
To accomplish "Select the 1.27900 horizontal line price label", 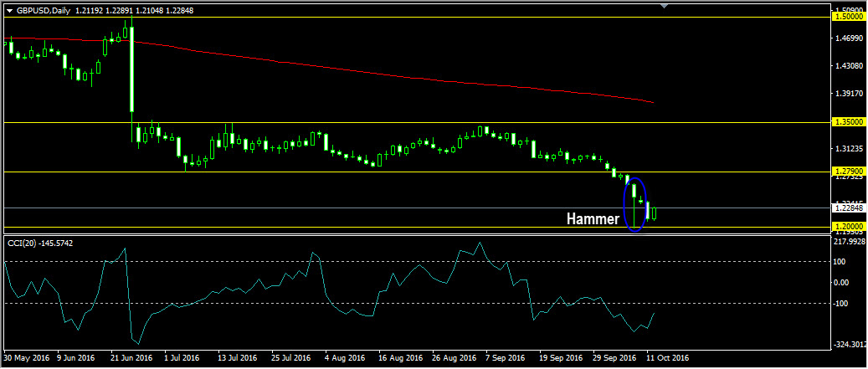I will point(849,172).
